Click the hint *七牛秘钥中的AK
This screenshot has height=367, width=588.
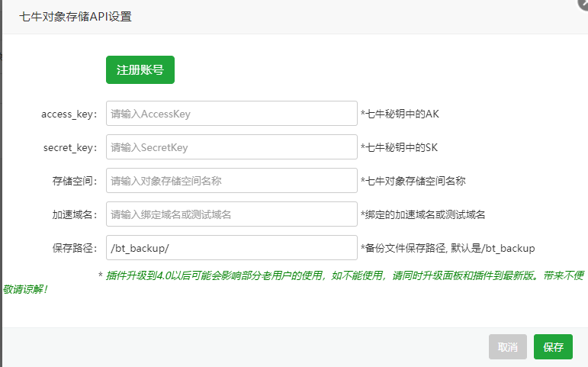400,114
